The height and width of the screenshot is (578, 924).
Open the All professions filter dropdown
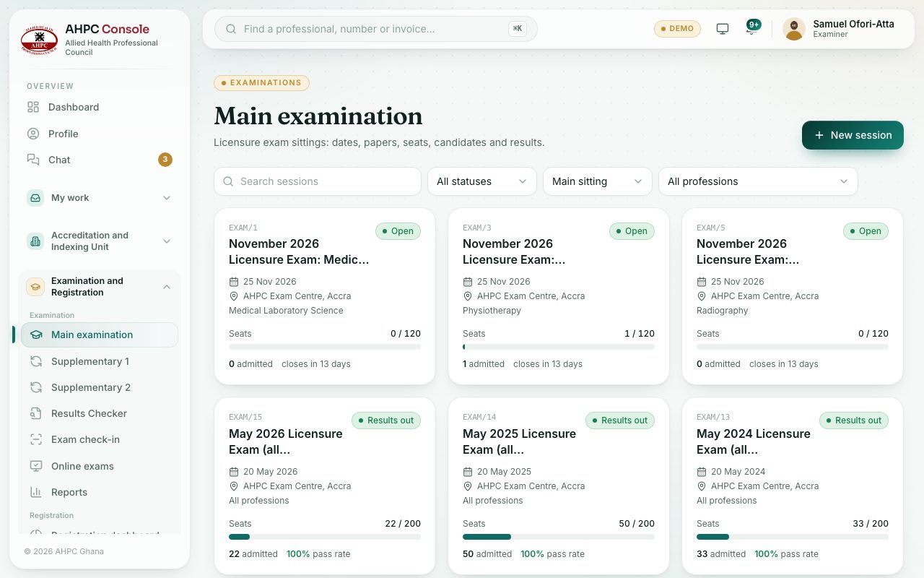[758, 181]
